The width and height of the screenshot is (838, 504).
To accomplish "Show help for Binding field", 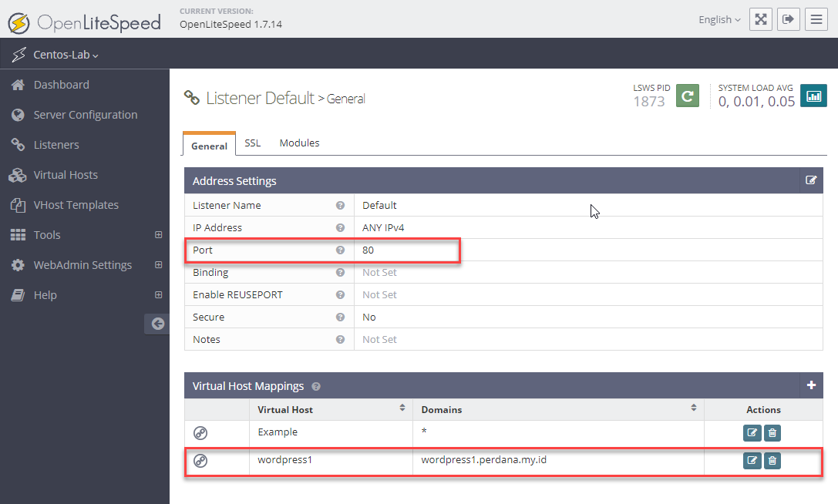I will (x=340, y=273).
